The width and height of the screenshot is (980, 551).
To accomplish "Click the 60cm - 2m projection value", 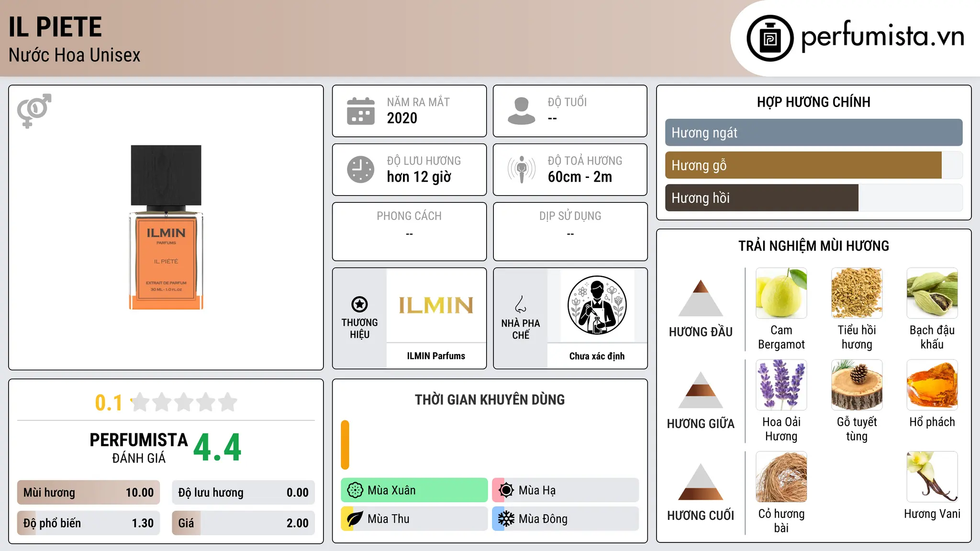I will click(x=580, y=177).
